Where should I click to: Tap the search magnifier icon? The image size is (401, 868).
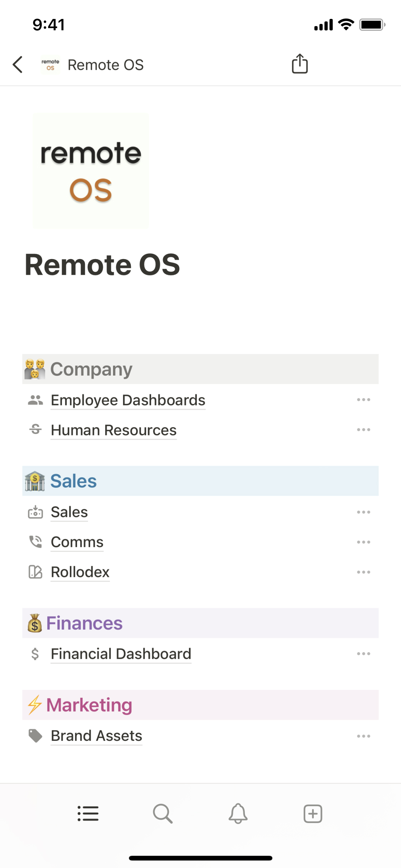pos(163,814)
